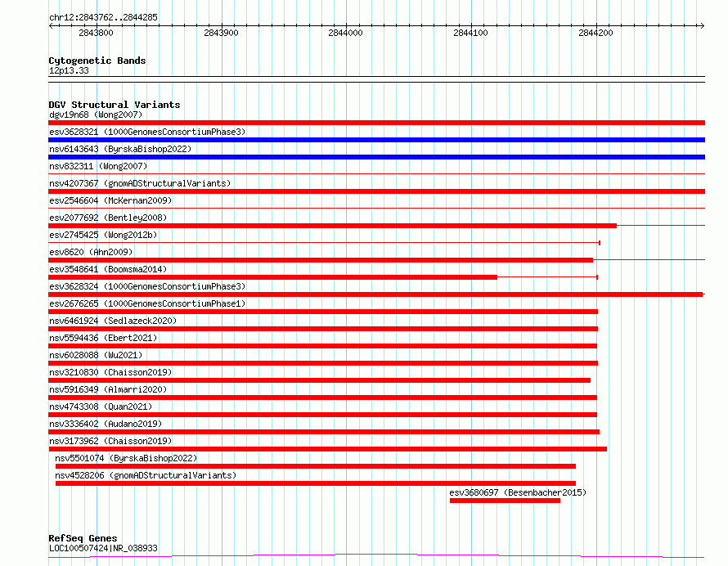This screenshot has width=728, height=566.
Task: Click the red bar under nsv5916349
Action: 322,398
